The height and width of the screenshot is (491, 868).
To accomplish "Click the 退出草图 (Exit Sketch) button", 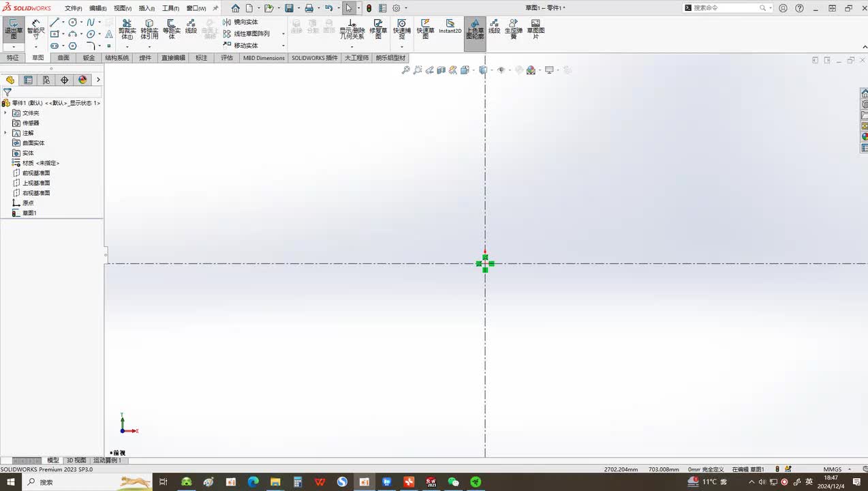I will pos(13,29).
